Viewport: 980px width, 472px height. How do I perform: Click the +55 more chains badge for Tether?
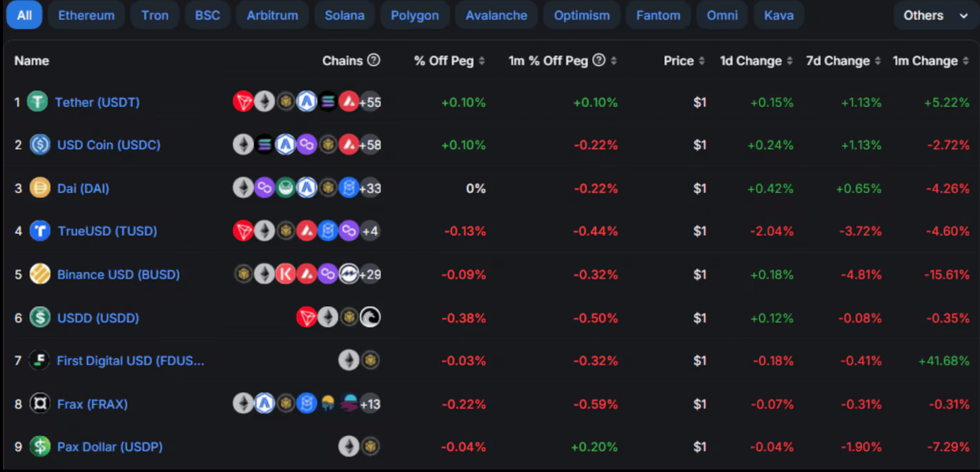click(x=370, y=102)
